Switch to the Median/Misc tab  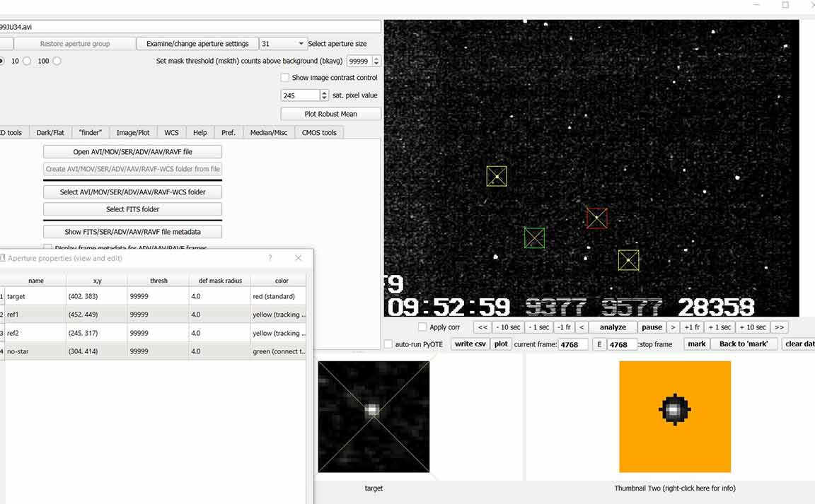(x=269, y=132)
